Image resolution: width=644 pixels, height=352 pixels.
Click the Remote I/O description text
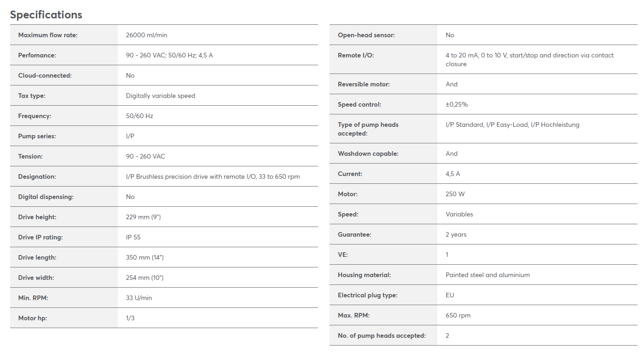pyautogui.click(x=530, y=60)
